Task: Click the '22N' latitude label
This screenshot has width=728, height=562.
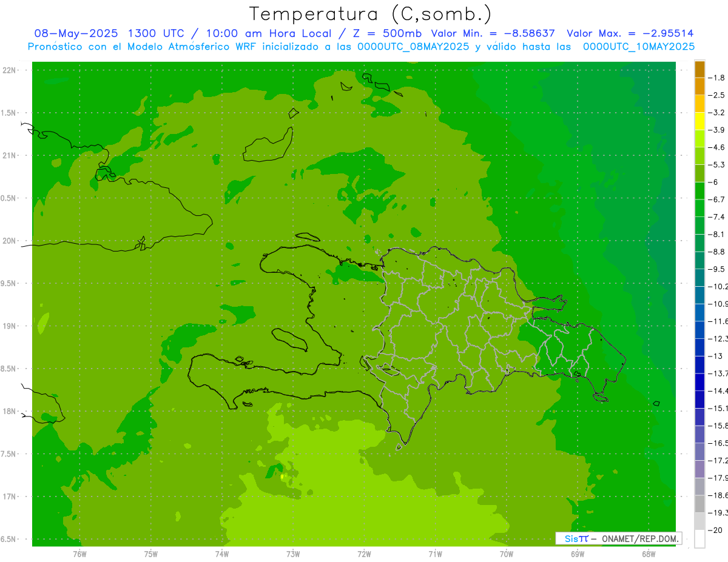Action: (9, 70)
